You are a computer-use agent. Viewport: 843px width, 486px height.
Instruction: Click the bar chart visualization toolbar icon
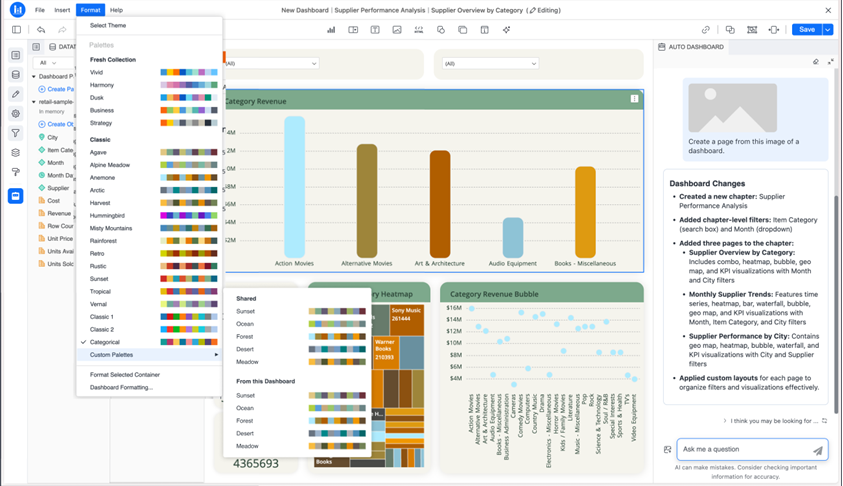(331, 30)
